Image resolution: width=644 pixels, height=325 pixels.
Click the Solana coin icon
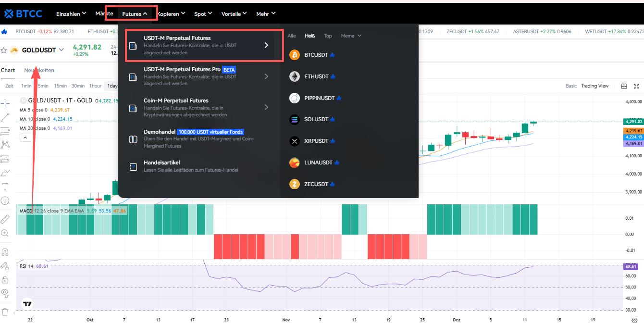pos(295,119)
